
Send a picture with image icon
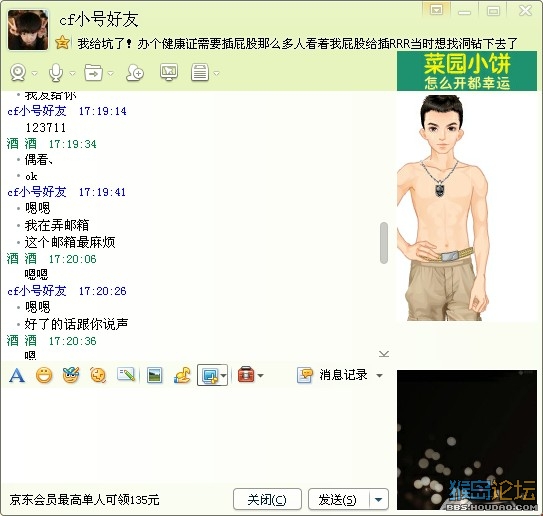pos(154,375)
